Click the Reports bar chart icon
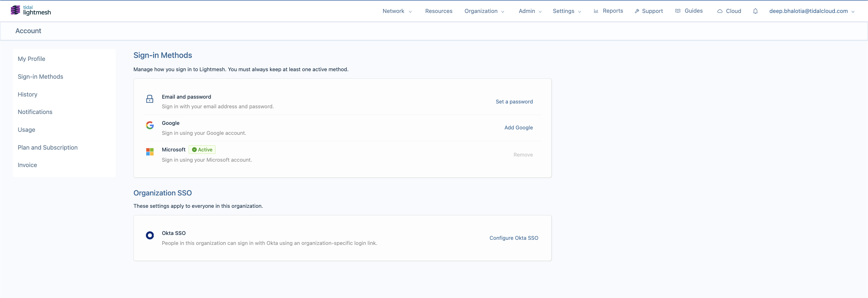Screen dimensions: 868x298 coord(596,11)
